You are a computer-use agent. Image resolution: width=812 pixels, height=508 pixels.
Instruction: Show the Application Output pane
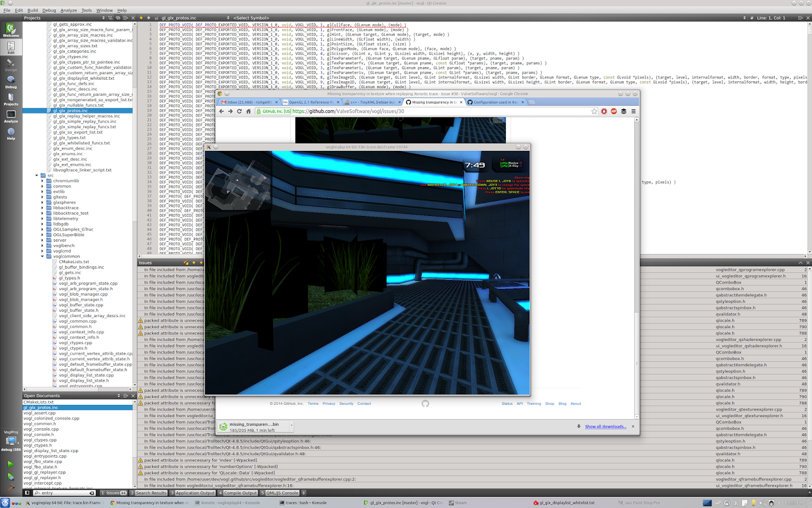click(x=193, y=493)
